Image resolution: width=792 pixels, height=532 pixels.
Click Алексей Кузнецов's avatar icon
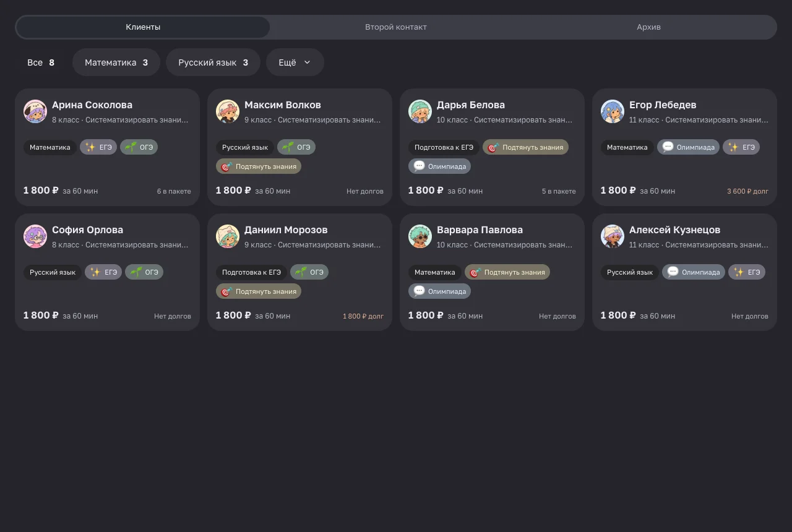click(613, 236)
